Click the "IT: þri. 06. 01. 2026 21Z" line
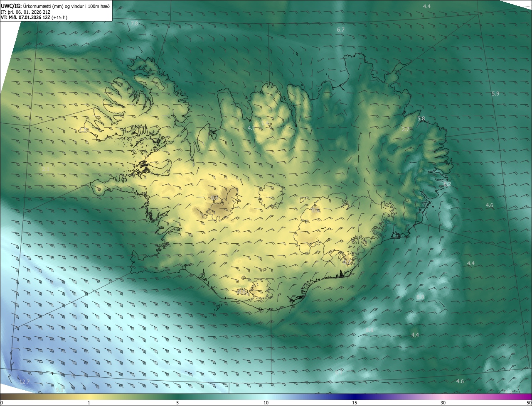The height and width of the screenshot is (406, 532). point(26,12)
